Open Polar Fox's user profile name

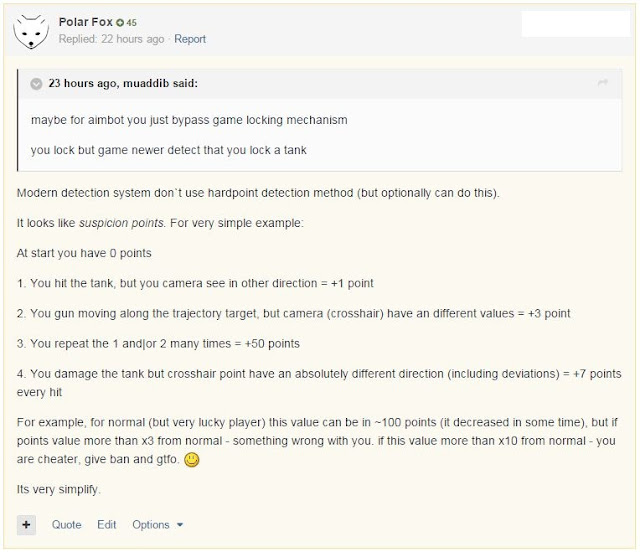[85, 22]
